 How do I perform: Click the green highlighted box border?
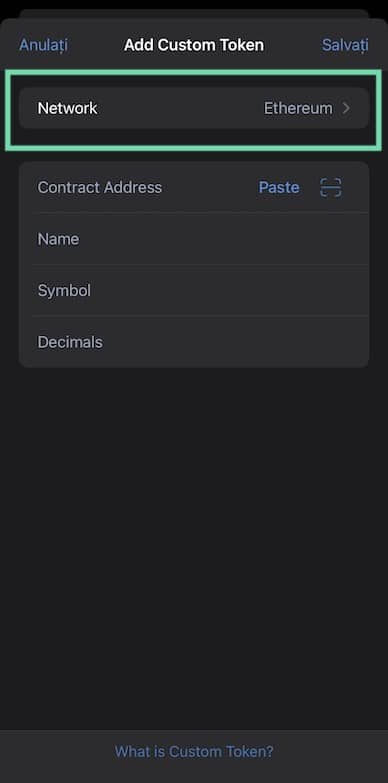[194, 72]
